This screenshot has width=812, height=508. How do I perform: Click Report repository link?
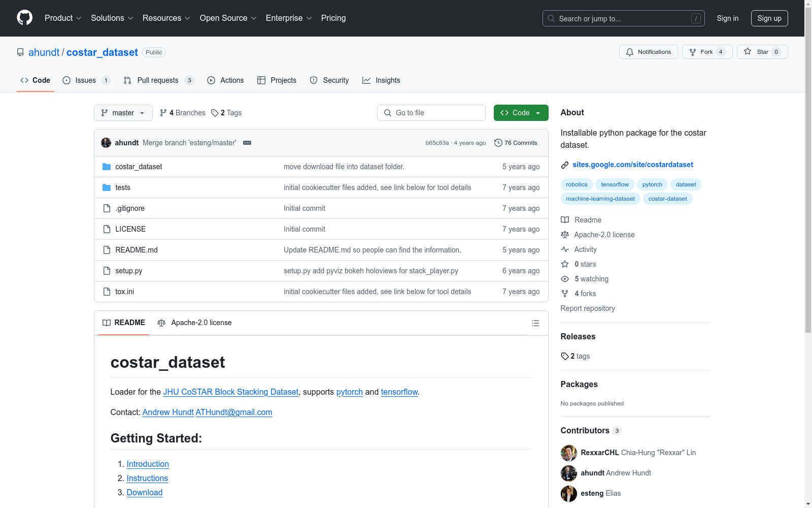pos(588,308)
